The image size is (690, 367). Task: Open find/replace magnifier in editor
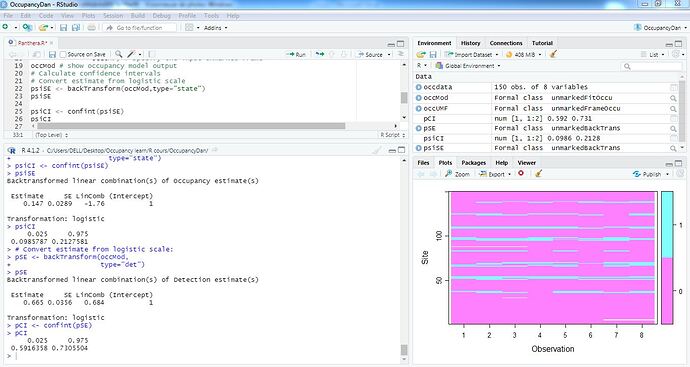tap(118, 54)
